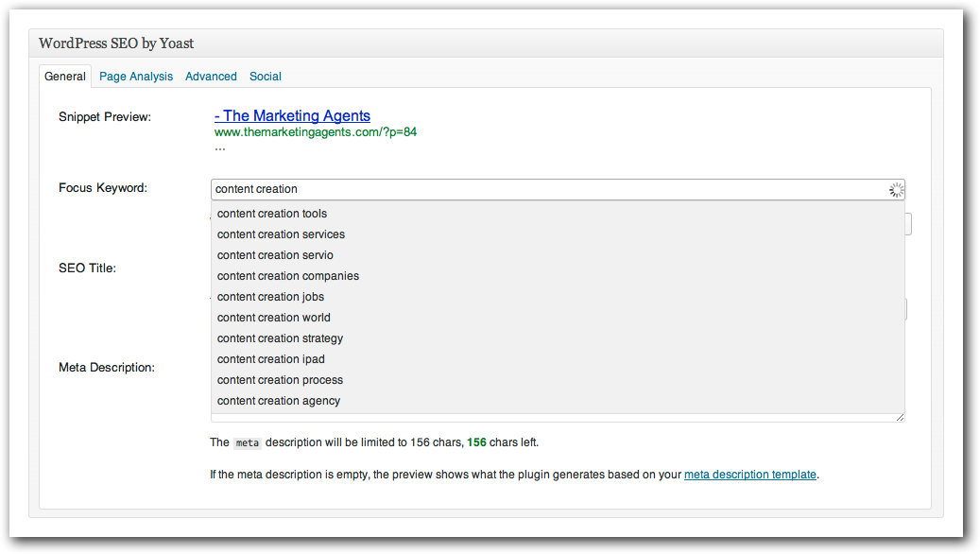This screenshot has width=980, height=554.
Task: Select suggestion content creation services
Action: point(558,234)
